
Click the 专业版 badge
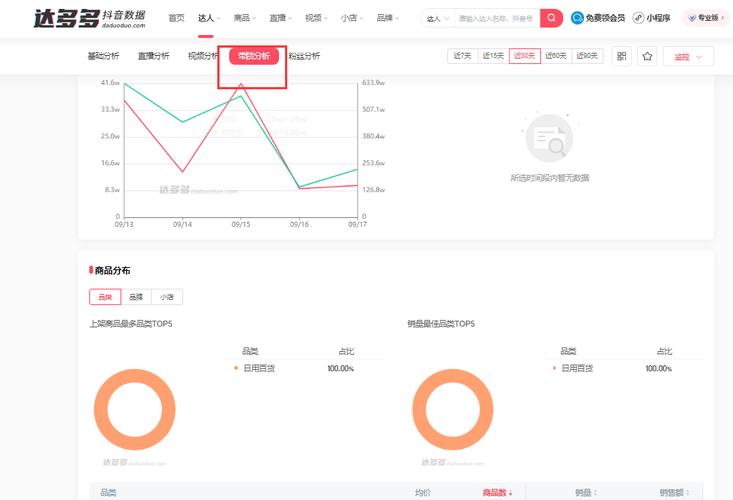click(706, 18)
